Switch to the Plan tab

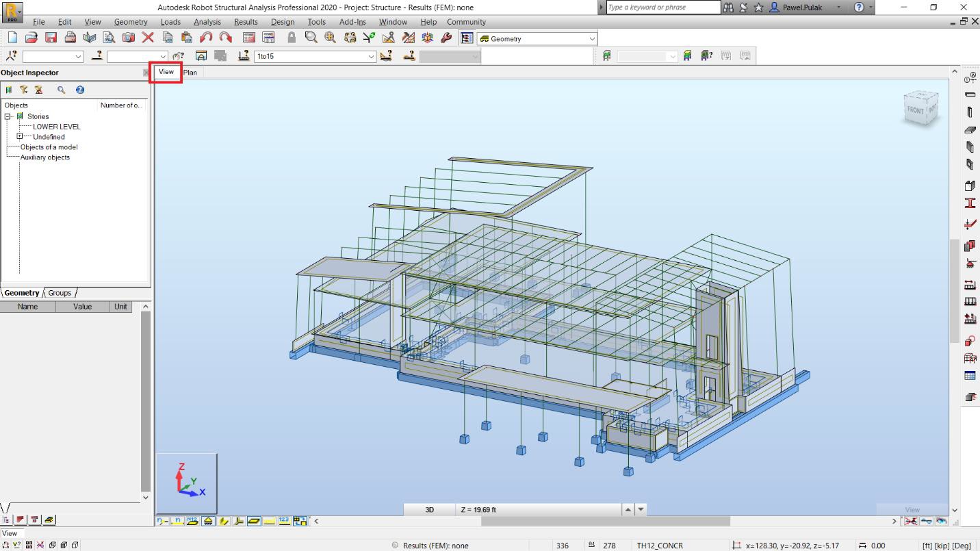pos(190,72)
